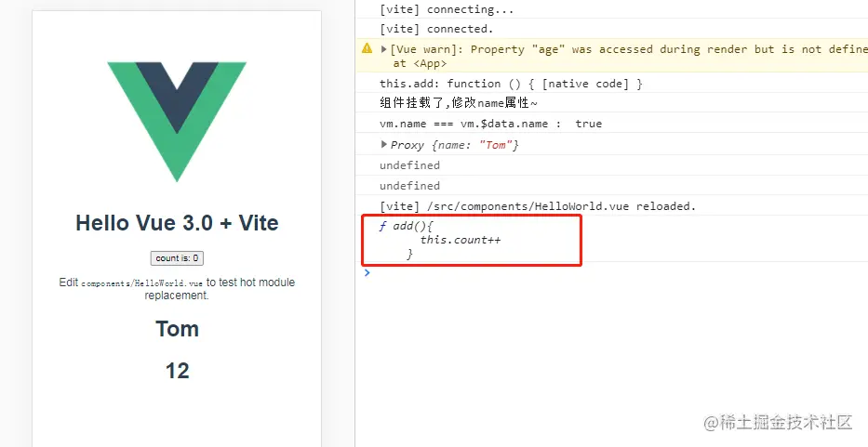Viewport: 868px width, 447px height.
Task: Click the first "undefined" log line
Action: click(x=409, y=165)
